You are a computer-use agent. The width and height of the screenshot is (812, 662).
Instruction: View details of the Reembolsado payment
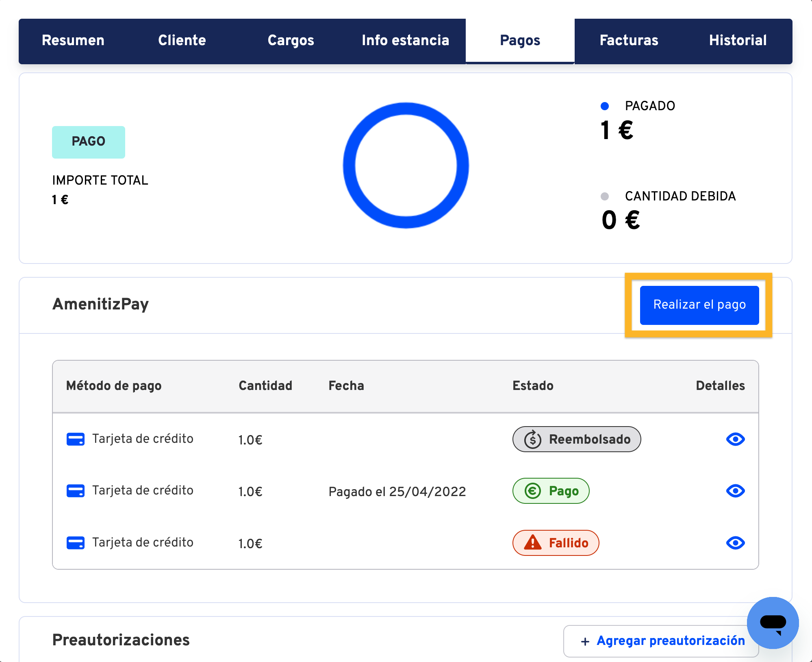coord(735,439)
